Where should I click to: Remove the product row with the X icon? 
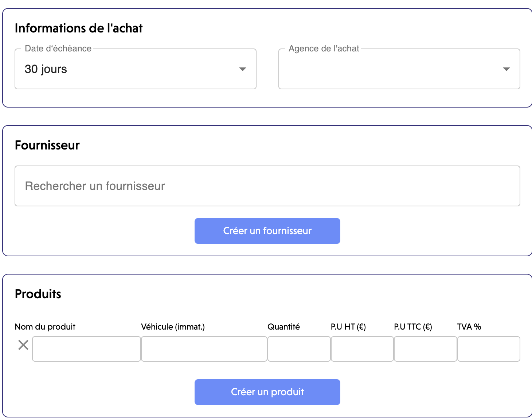coord(23,345)
